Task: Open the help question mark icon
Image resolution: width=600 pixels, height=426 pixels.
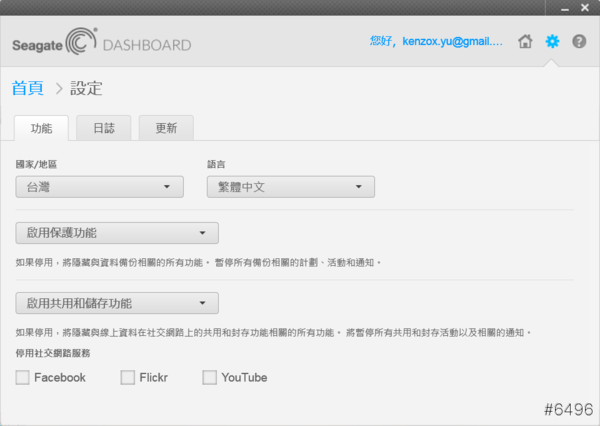Action: coord(579,41)
